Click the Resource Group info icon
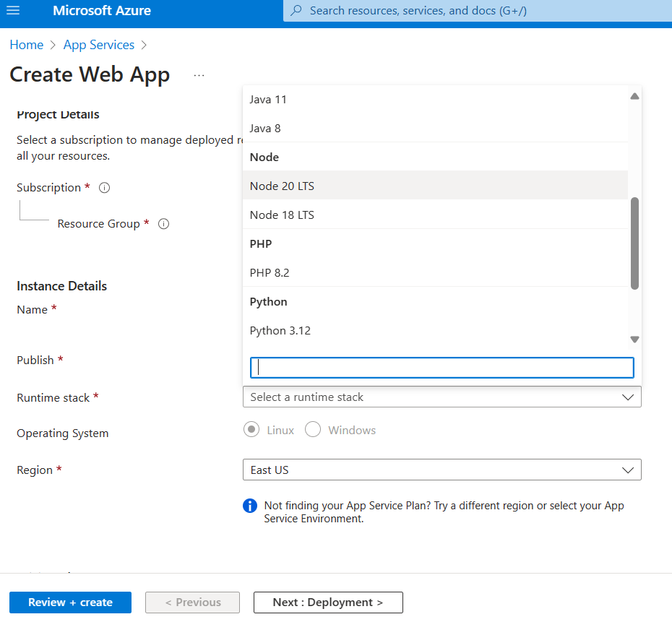Screen dimensions: 672x622 point(163,224)
